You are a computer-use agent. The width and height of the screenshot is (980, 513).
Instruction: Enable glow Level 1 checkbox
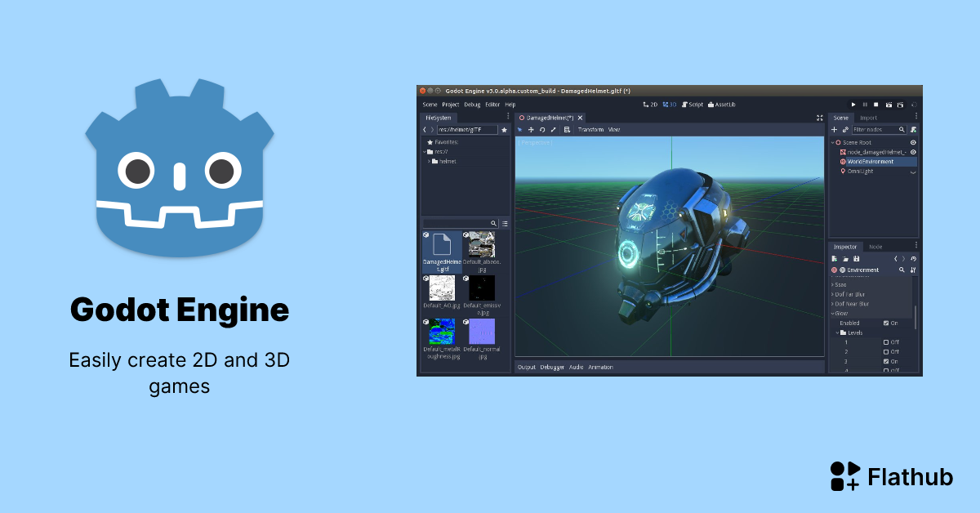pos(887,343)
